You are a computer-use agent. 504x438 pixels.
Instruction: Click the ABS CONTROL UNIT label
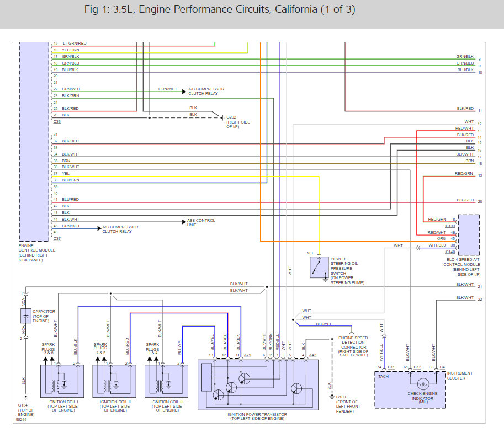(201, 222)
